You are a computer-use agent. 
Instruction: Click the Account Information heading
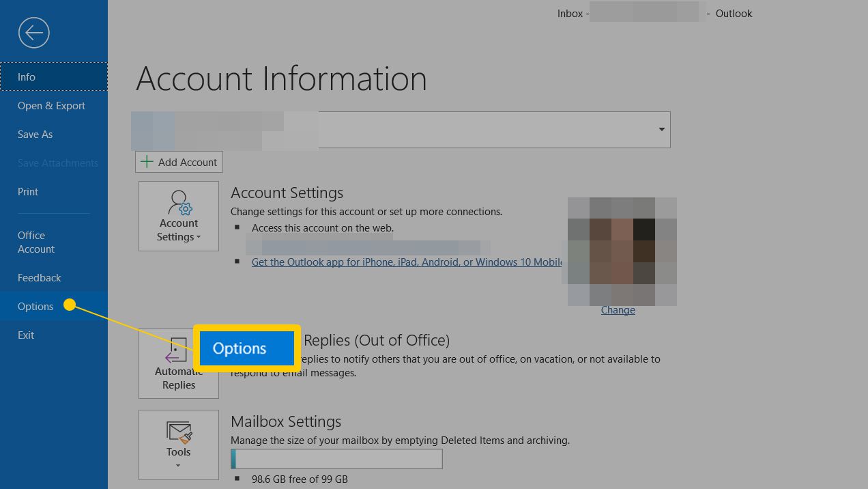point(281,79)
